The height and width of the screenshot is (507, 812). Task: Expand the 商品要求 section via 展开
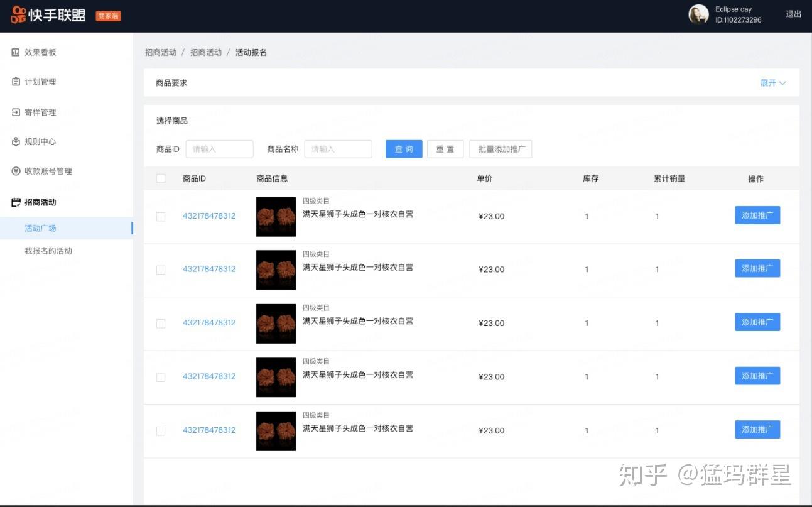[x=772, y=82]
